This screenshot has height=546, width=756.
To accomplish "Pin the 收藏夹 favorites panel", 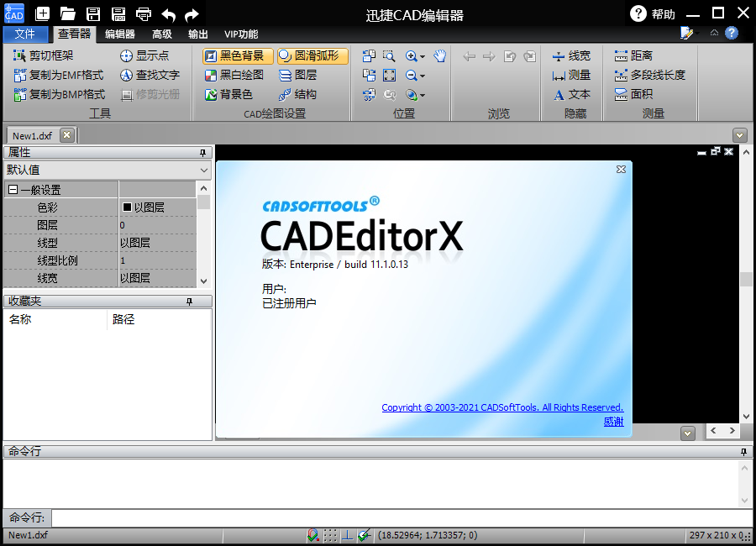I will coord(190,302).
